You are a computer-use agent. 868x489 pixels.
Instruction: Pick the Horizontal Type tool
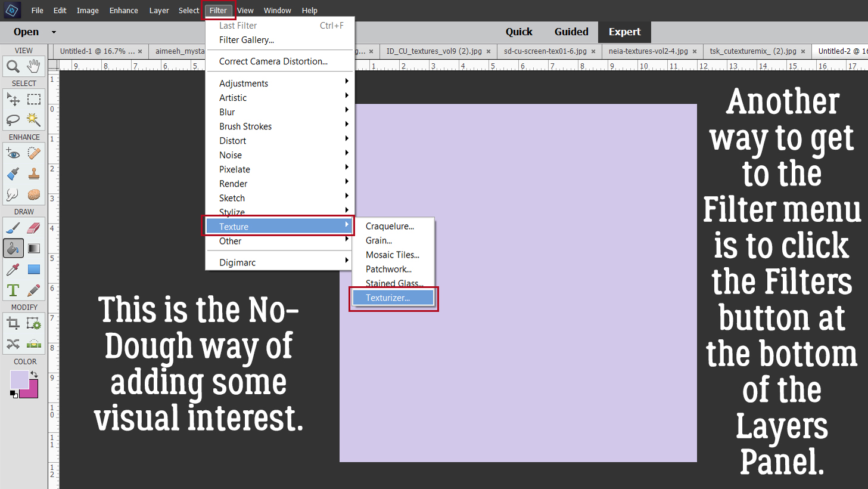13,290
